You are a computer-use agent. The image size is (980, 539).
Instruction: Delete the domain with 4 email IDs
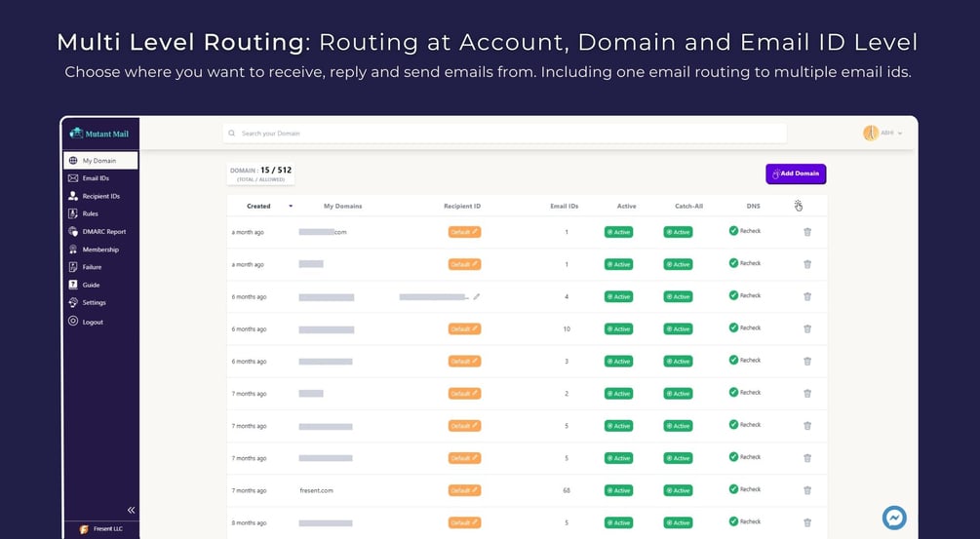[x=806, y=296]
